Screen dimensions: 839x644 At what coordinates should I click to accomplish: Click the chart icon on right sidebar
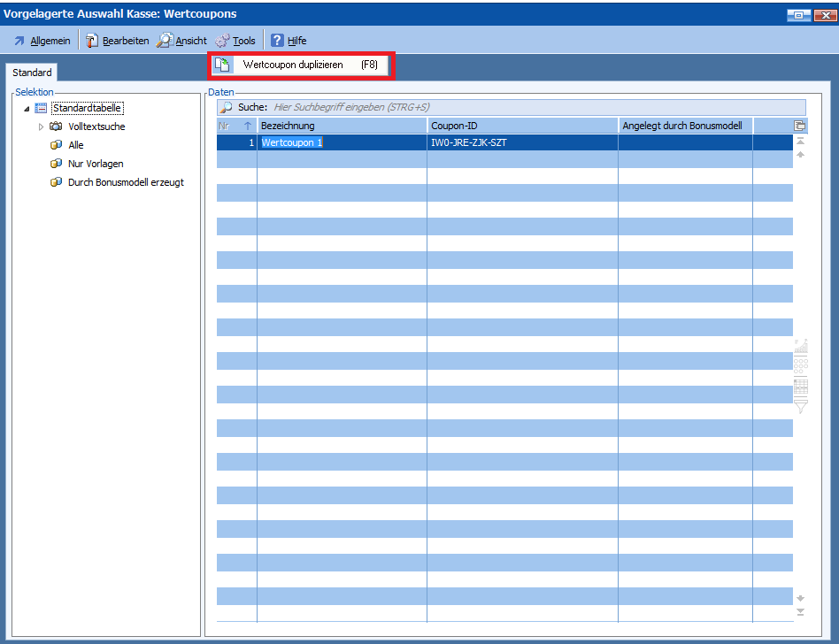801,346
